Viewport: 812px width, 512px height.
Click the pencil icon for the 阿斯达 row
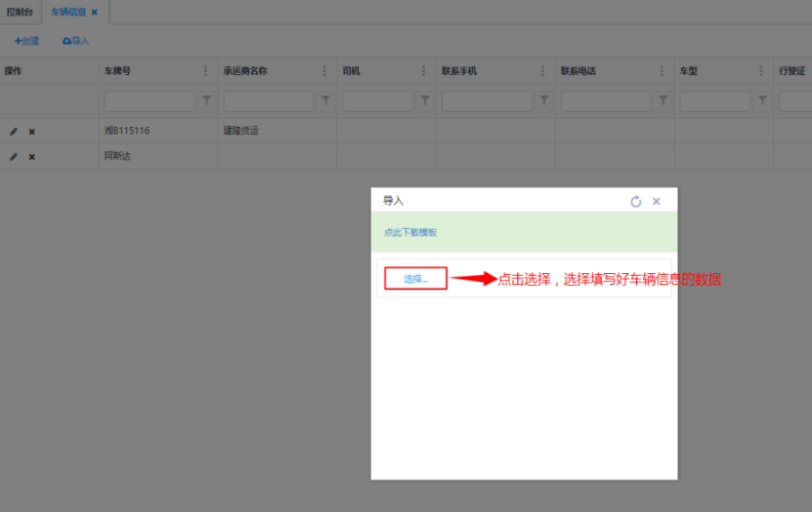(x=14, y=157)
